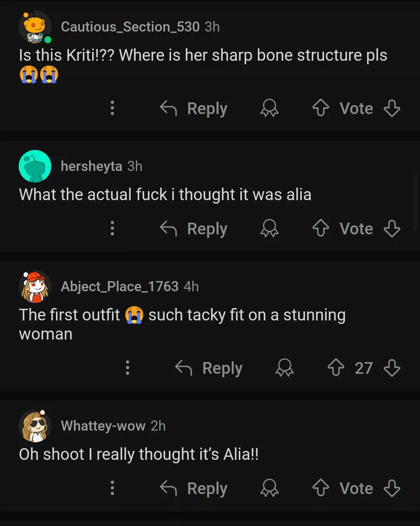Upvote hersheyta's comment
The height and width of the screenshot is (526, 420).
(x=320, y=228)
